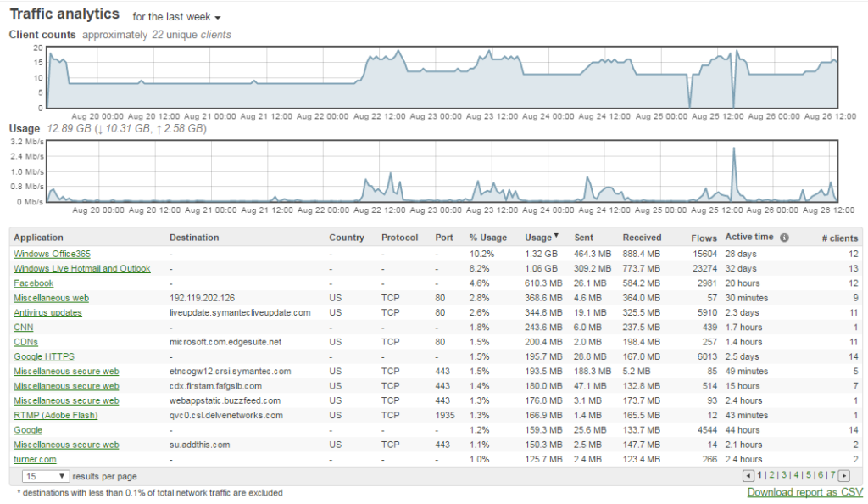Screen dimensions: 868x504
Task: Go to results page 2
Action: click(x=771, y=475)
